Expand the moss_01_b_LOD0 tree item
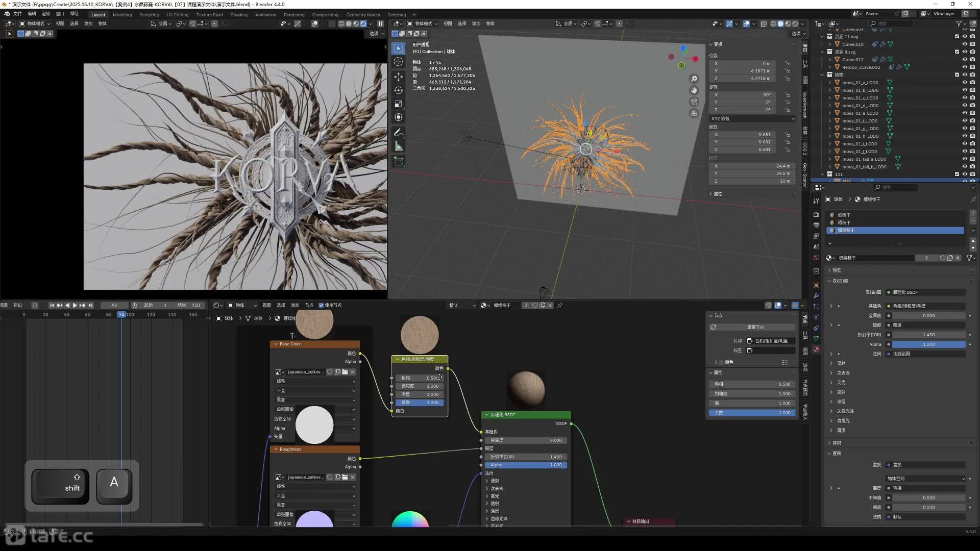The height and width of the screenshot is (551, 980). [x=830, y=90]
